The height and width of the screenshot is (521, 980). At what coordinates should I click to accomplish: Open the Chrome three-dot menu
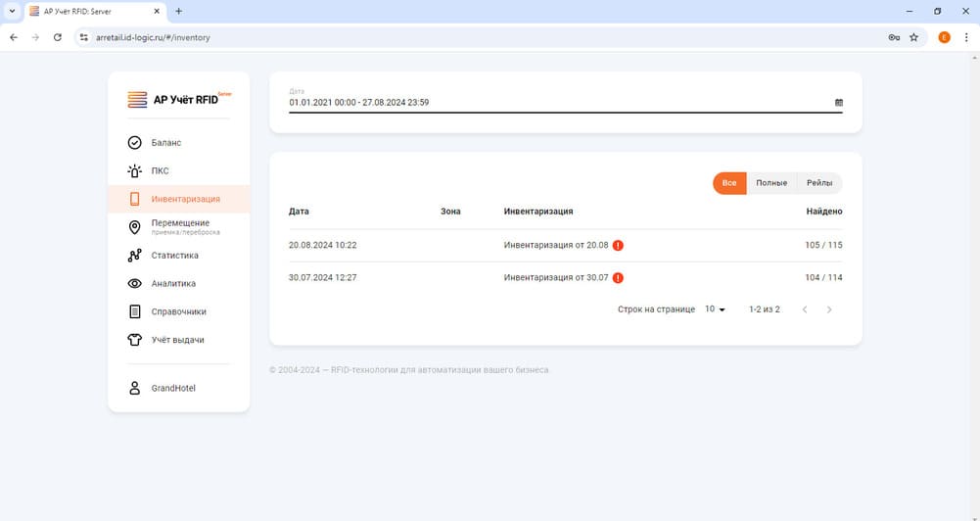coord(966,37)
